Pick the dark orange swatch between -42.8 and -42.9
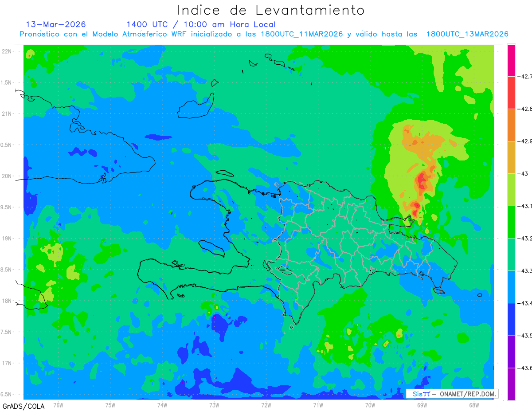 (511, 125)
